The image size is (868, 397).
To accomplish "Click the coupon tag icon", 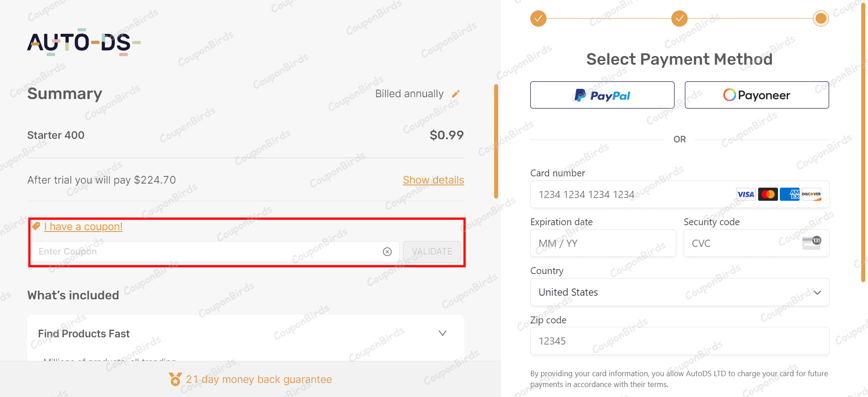I will click(x=36, y=226).
